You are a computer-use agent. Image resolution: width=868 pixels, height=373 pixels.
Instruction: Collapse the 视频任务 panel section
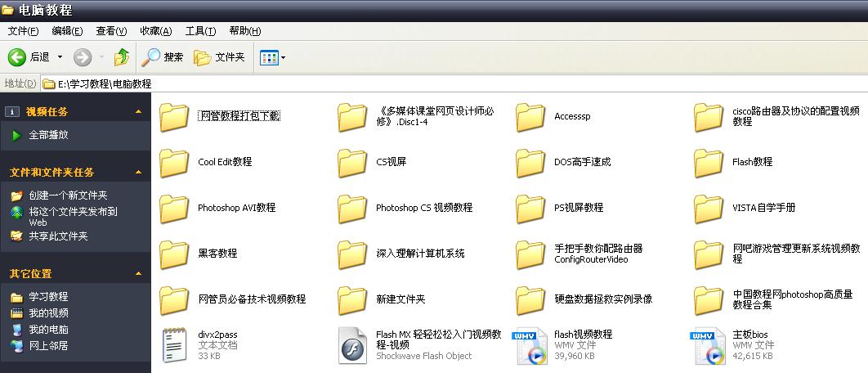(x=139, y=111)
